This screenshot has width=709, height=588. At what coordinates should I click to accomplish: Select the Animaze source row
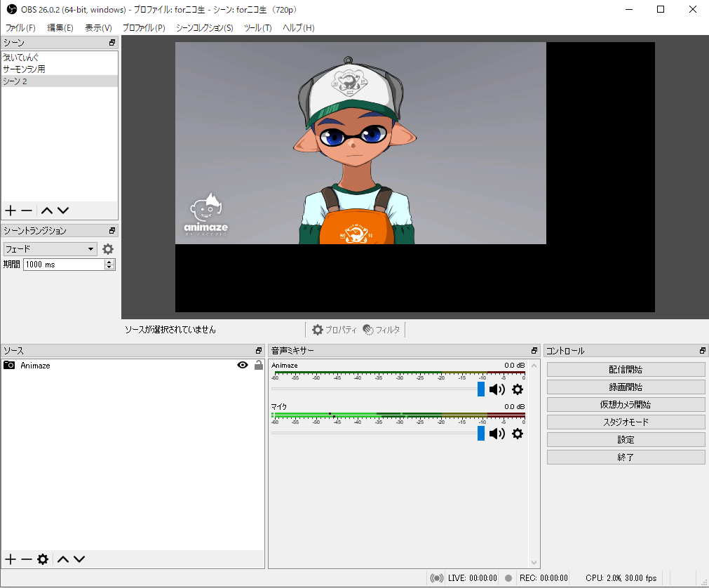(x=133, y=365)
